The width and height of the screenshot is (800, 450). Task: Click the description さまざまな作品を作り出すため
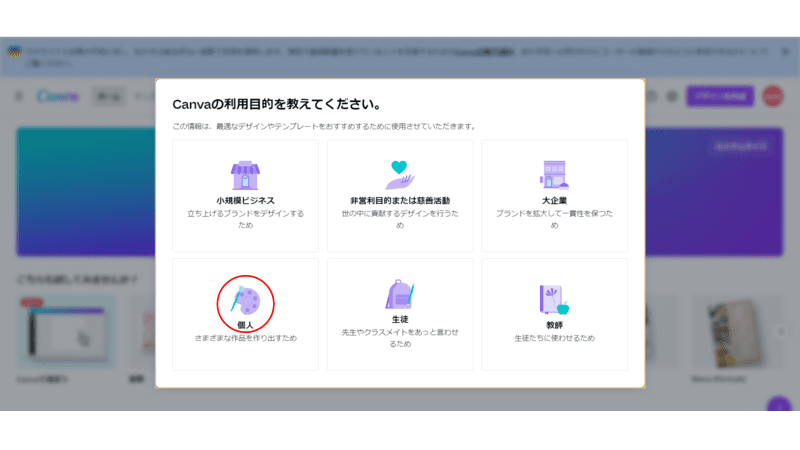[x=245, y=338]
